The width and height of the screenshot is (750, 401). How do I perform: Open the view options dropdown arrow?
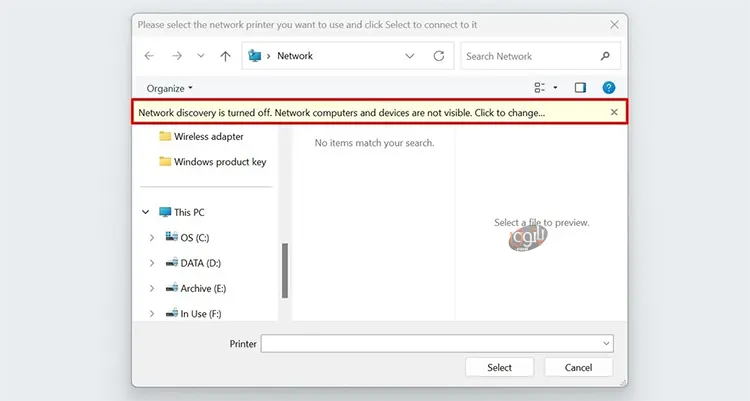point(556,88)
